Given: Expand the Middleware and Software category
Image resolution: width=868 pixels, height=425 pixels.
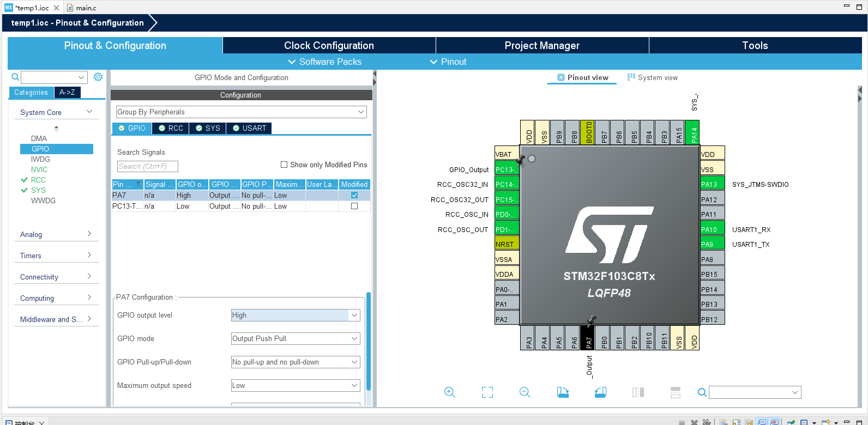Looking at the screenshot, I should click(x=56, y=319).
